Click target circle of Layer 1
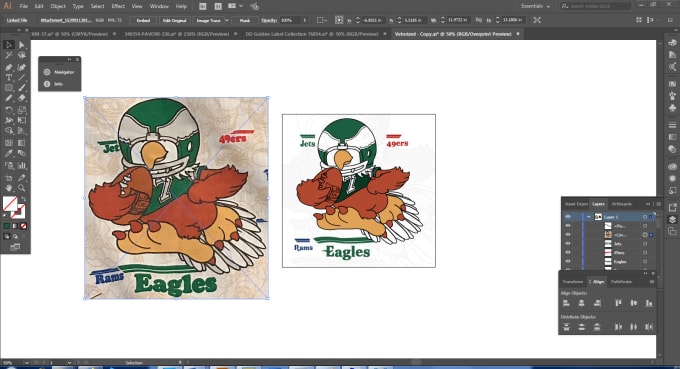Image resolution: width=680 pixels, height=369 pixels. pyautogui.click(x=645, y=217)
